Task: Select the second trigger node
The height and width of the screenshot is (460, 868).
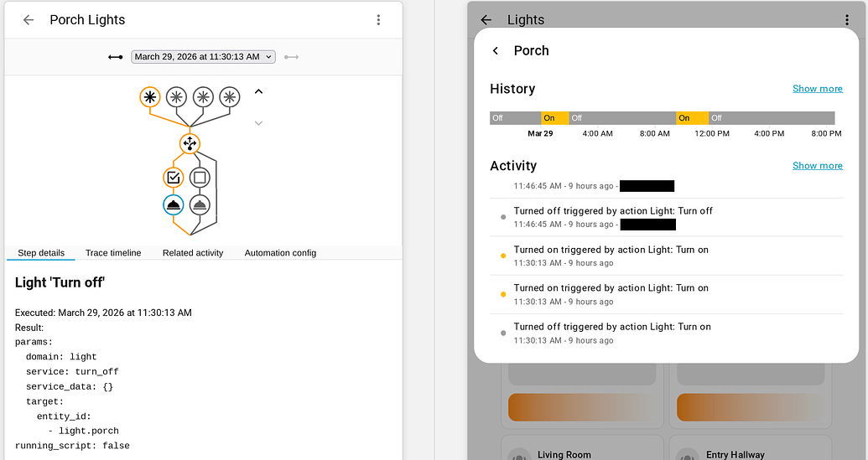Action: 177,97
